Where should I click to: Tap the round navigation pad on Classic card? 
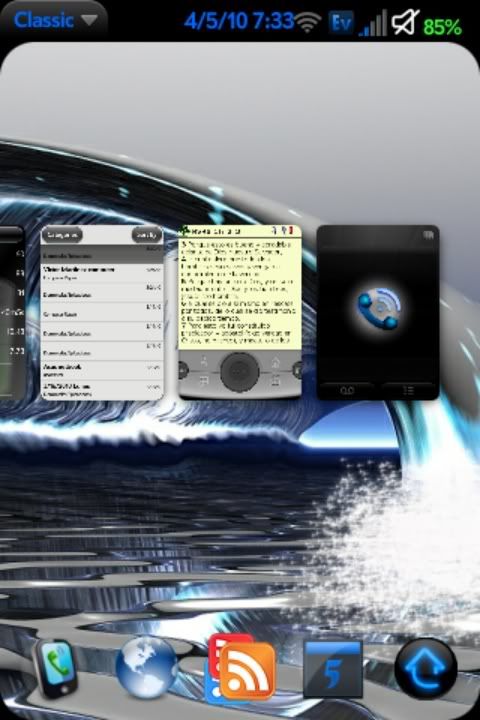[x=239, y=371]
